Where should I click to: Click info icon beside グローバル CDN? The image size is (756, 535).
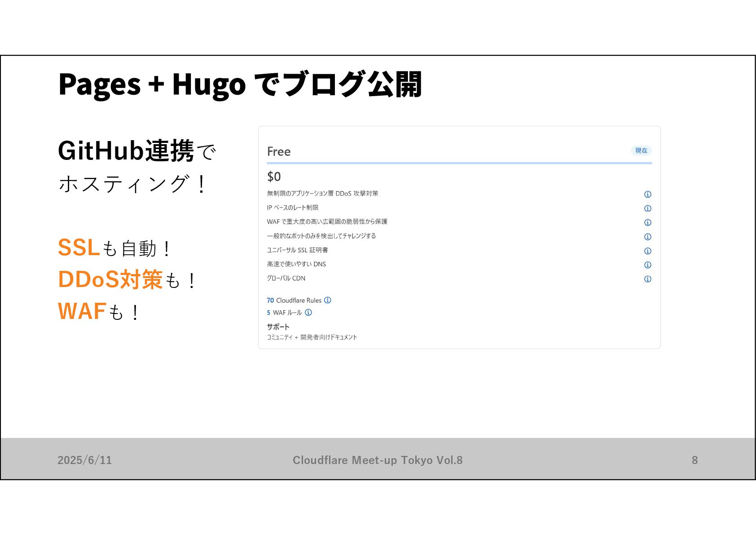click(647, 279)
